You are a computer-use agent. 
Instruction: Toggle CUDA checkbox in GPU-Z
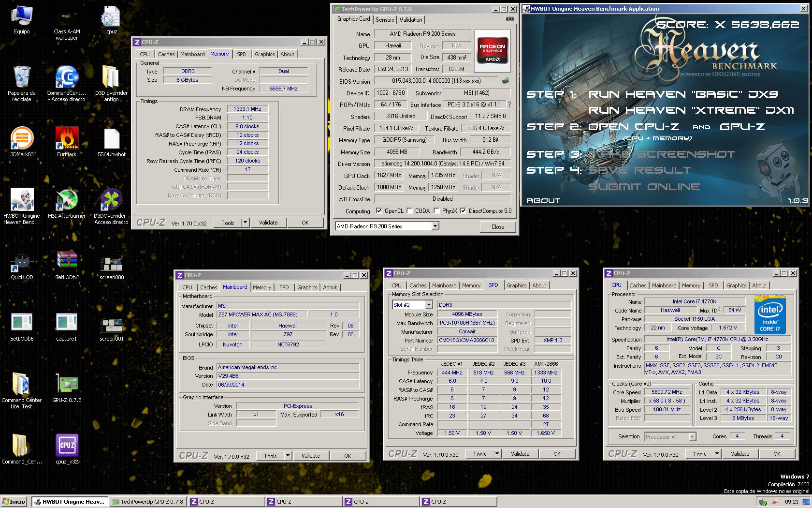pos(409,211)
